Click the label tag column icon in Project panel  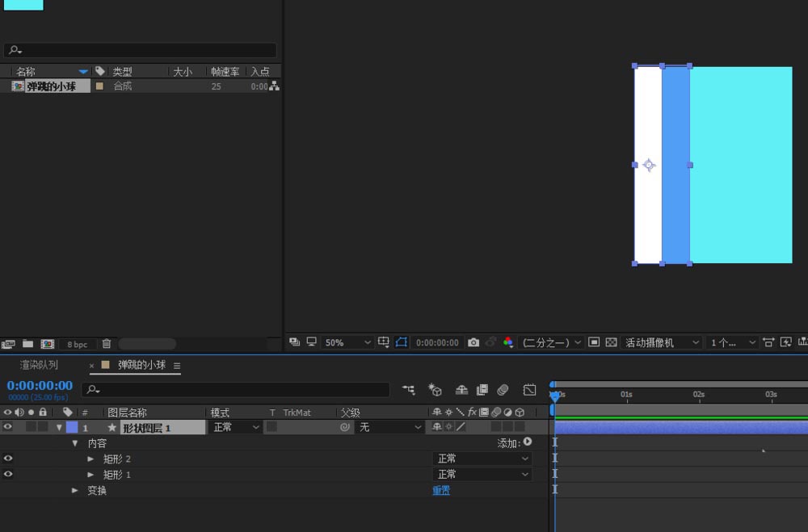tap(100, 71)
